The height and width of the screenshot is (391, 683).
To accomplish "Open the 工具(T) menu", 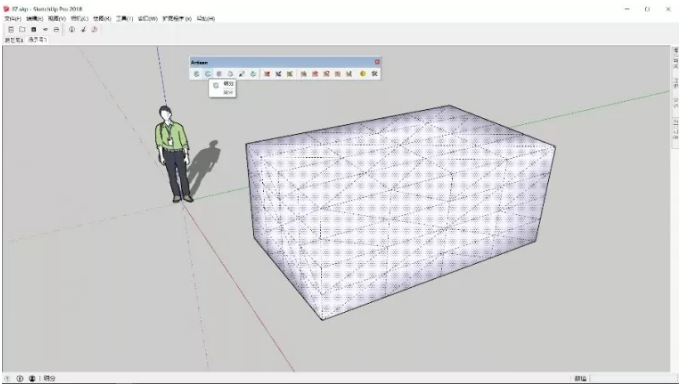I will tap(125, 19).
